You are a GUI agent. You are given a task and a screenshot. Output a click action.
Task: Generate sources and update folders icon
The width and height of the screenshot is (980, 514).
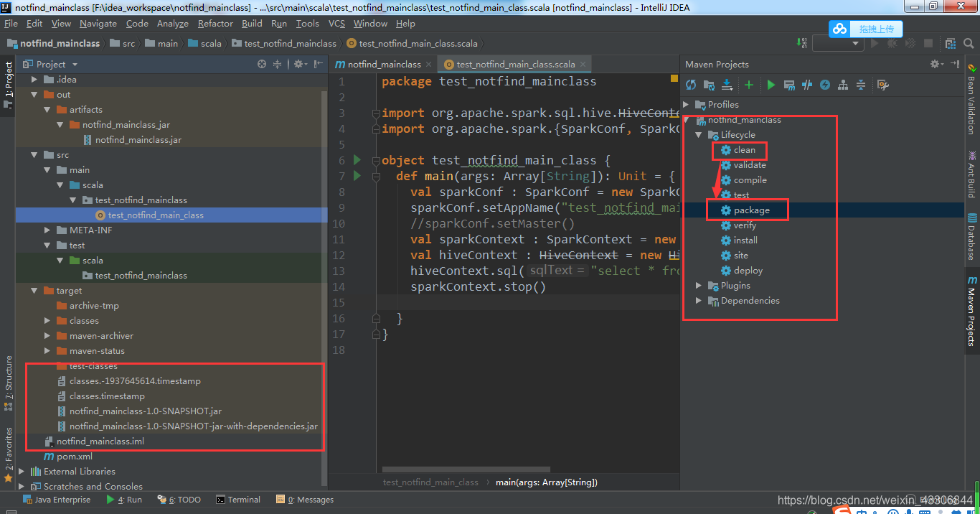point(709,85)
